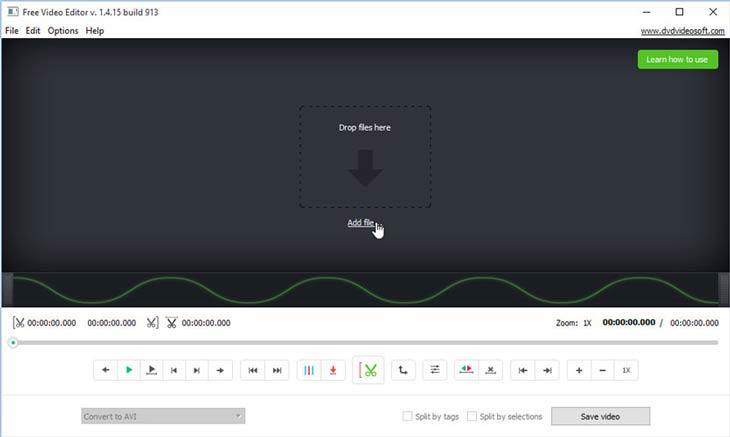Click the Learn how to use button
730x437 pixels.
tap(677, 60)
